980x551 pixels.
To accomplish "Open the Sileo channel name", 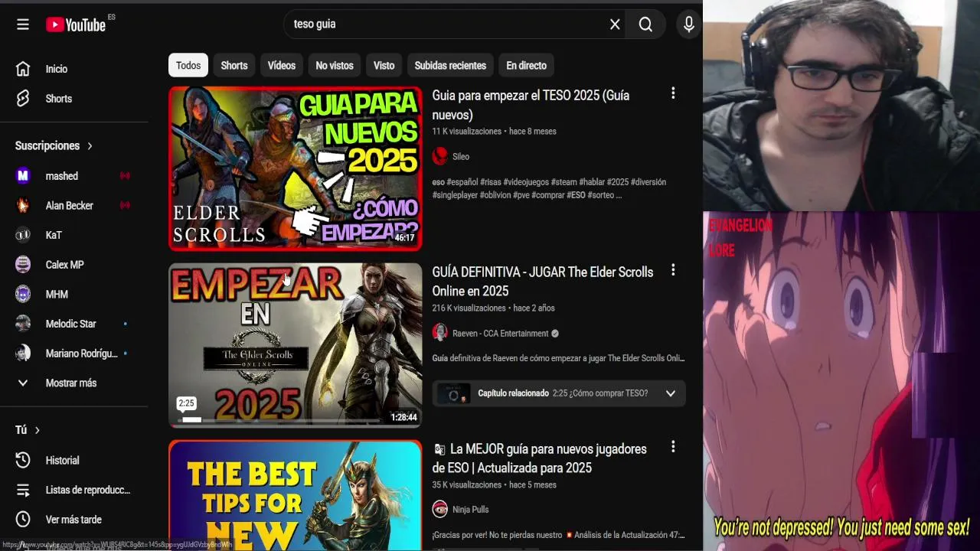I will coord(461,157).
